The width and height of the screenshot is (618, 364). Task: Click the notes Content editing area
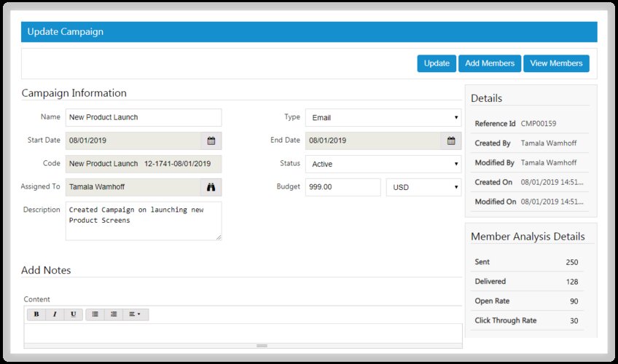click(x=243, y=332)
